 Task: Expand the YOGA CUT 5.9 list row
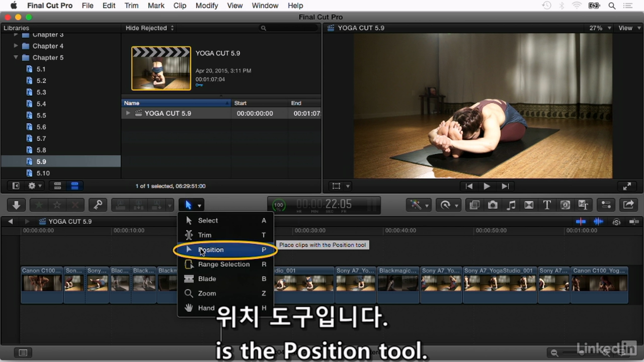[128, 113]
